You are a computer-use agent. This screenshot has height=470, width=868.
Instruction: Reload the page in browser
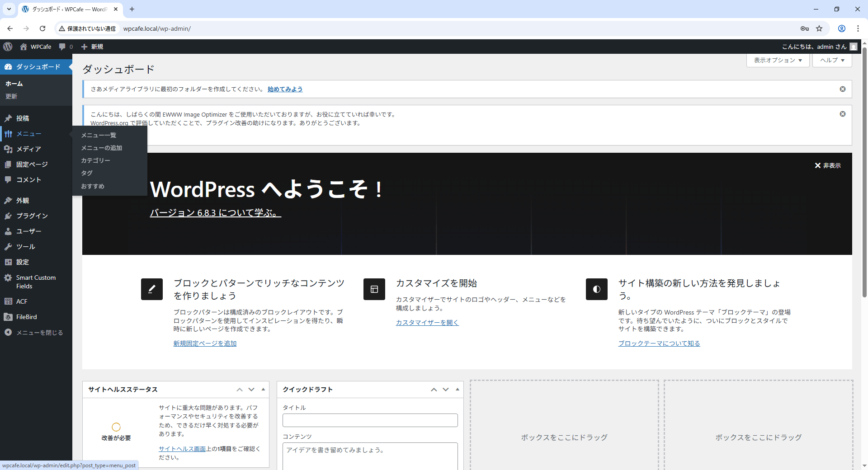42,28
